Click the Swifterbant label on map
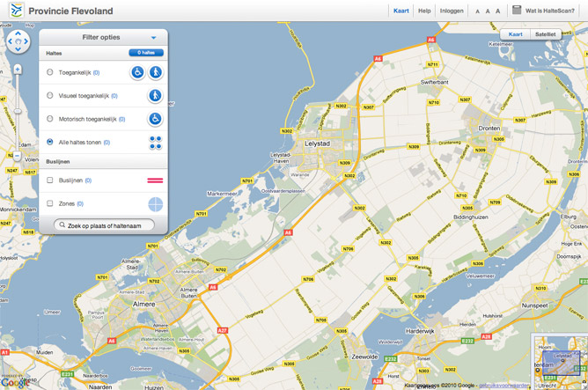Screen dimensions: 588x390 pos(435,82)
